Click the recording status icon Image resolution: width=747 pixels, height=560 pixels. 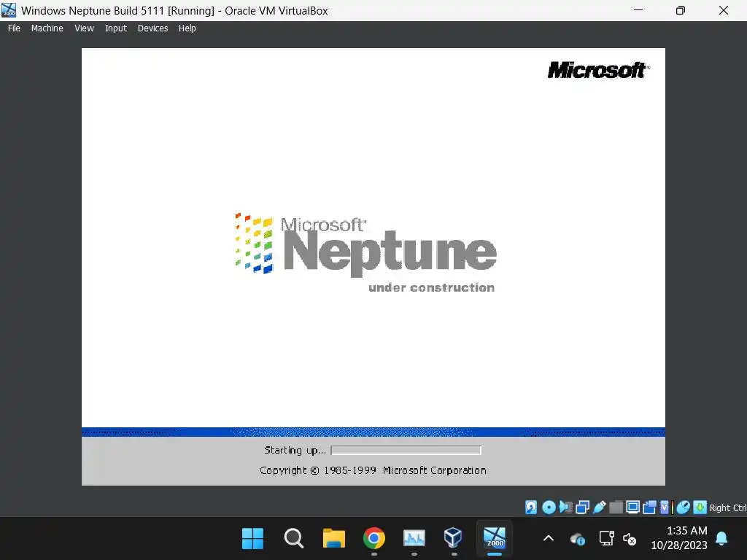pos(649,507)
